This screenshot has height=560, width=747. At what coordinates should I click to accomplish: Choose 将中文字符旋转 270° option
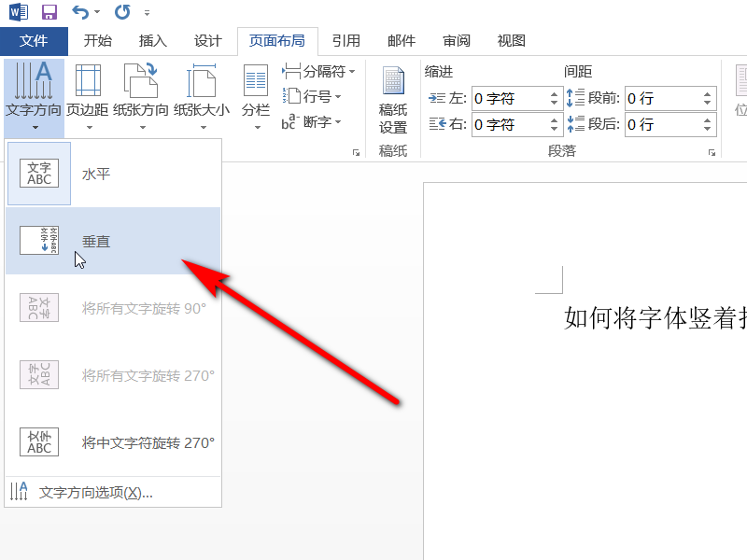pos(113,442)
